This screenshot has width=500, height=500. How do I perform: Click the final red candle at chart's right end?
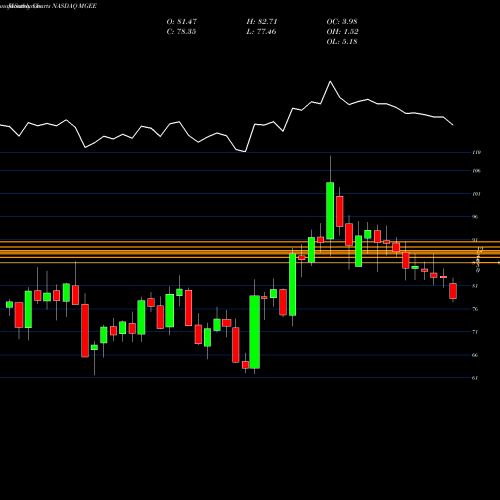click(453, 291)
